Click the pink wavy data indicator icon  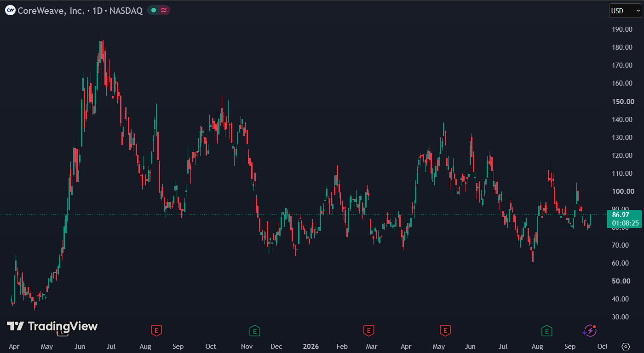164,10
